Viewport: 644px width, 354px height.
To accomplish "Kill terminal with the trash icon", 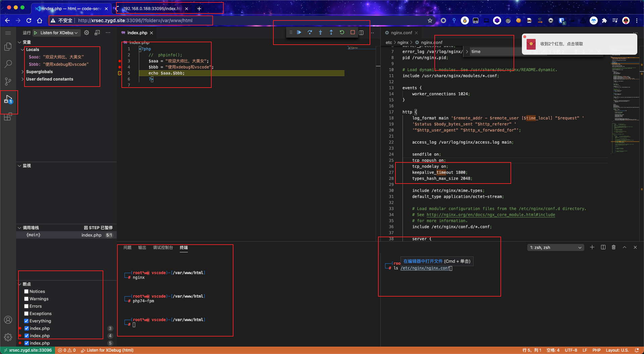I will tap(614, 247).
